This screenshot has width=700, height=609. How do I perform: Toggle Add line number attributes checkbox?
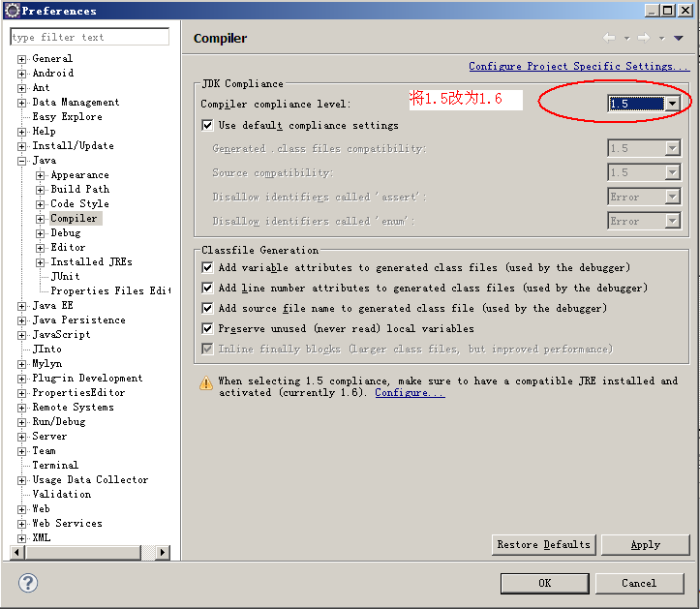click(207, 288)
